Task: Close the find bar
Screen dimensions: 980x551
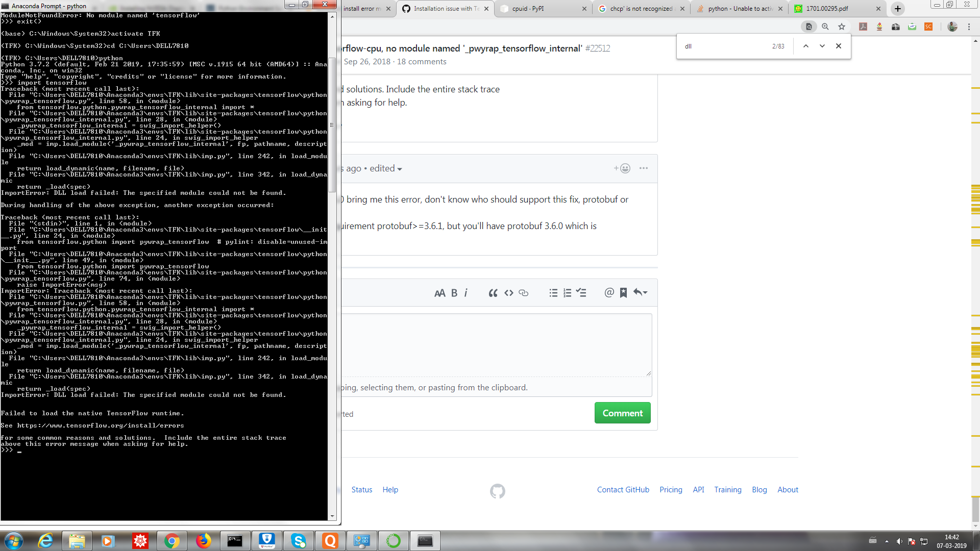Action: click(839, 46)
